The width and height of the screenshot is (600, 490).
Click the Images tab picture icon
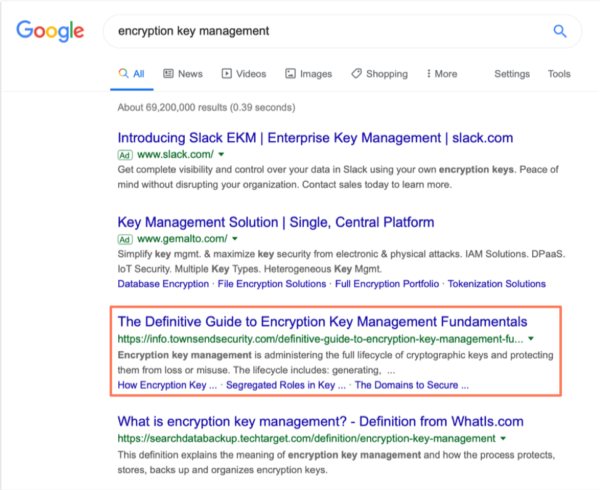290,73
